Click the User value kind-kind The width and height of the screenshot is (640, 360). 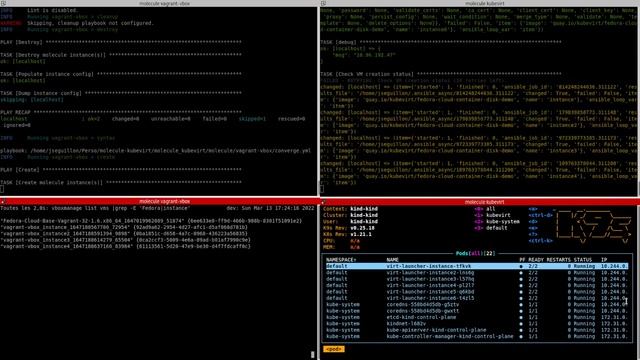364,222
